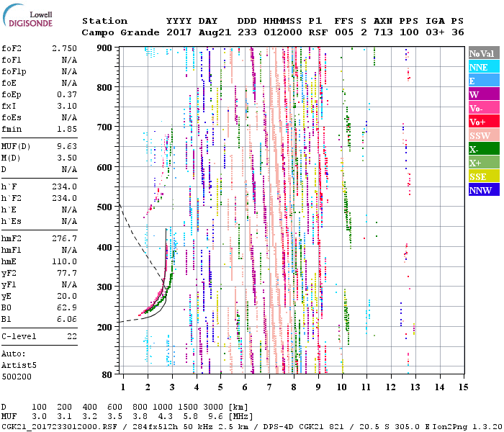504x432 pixels.
Task: Click the 15 label on frequency axis
Action: pyautogui.click(x=462, y=387)
